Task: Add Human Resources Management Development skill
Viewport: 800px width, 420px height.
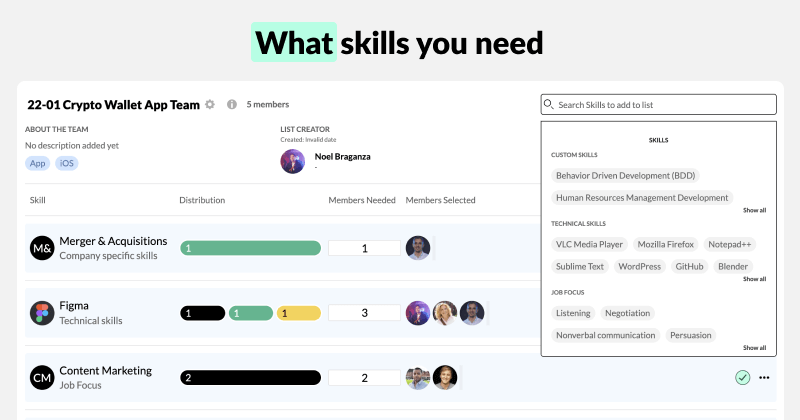Action: tap(642, 197)
